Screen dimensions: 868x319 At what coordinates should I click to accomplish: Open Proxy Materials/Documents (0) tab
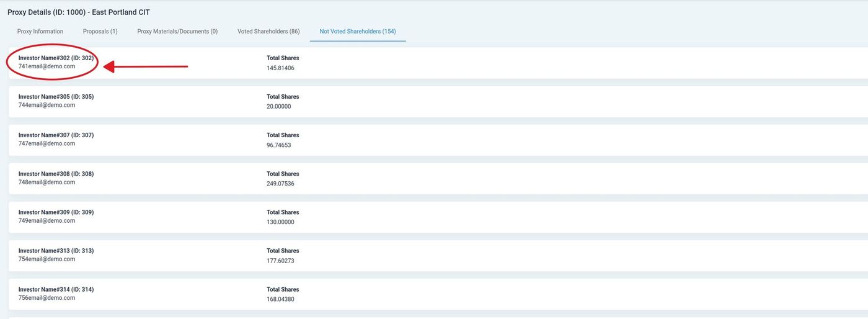click(x=177, y=32)
